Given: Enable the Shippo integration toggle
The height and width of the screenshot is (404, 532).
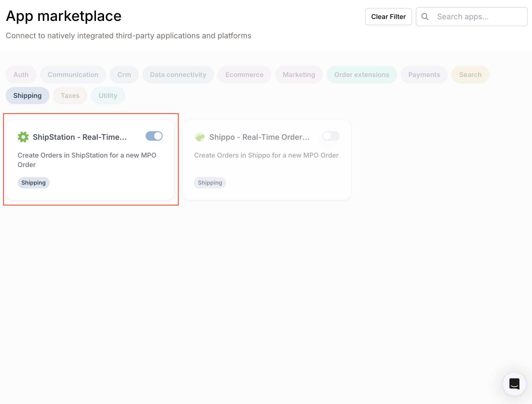Looking at the screenshot, I should (330, 136).
